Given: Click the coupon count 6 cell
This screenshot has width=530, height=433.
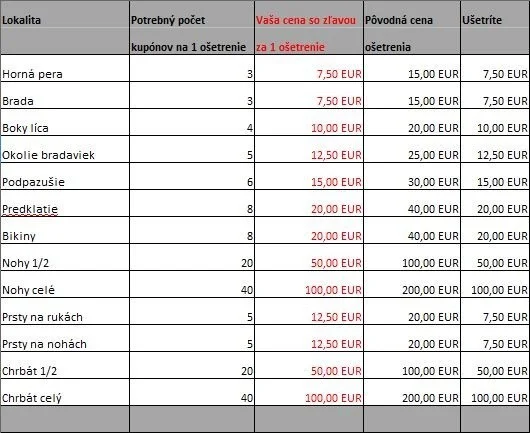Looking at the screenshot, I should [x=192, y=176].
